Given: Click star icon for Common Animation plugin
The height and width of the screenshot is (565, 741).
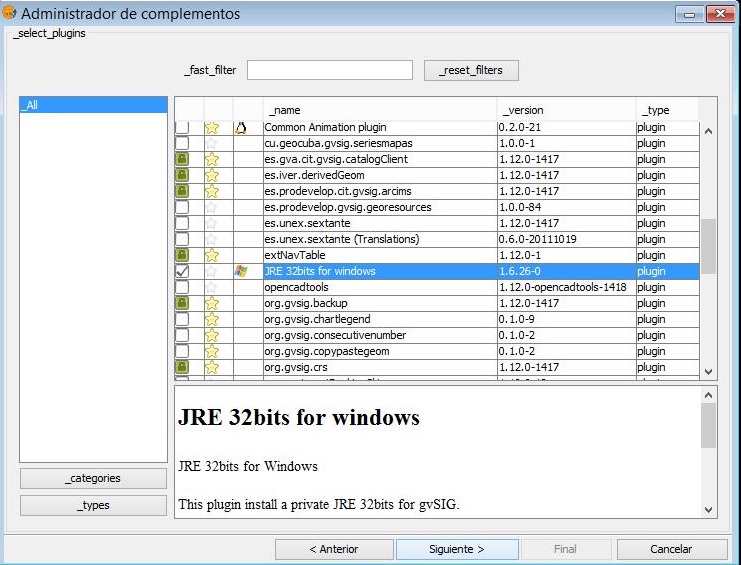Looking at the screenshot, I should tap(212, 128).
